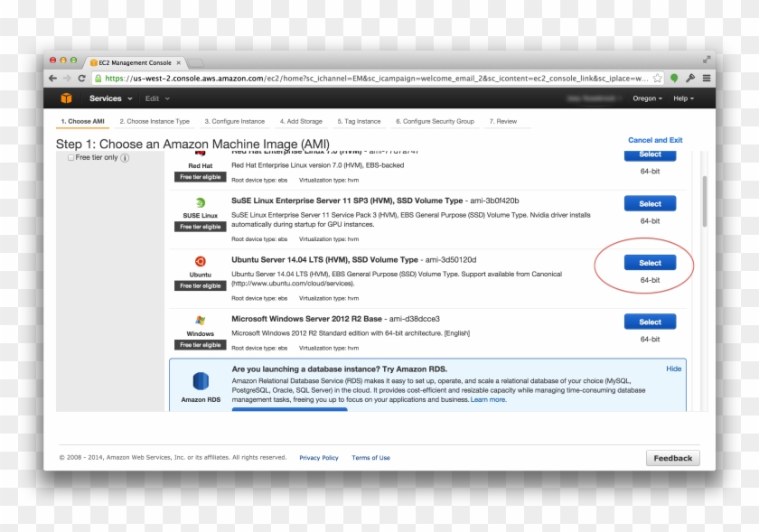Click the browser forward arrow
Screen dimensions: 759x532
pos(67,78)
